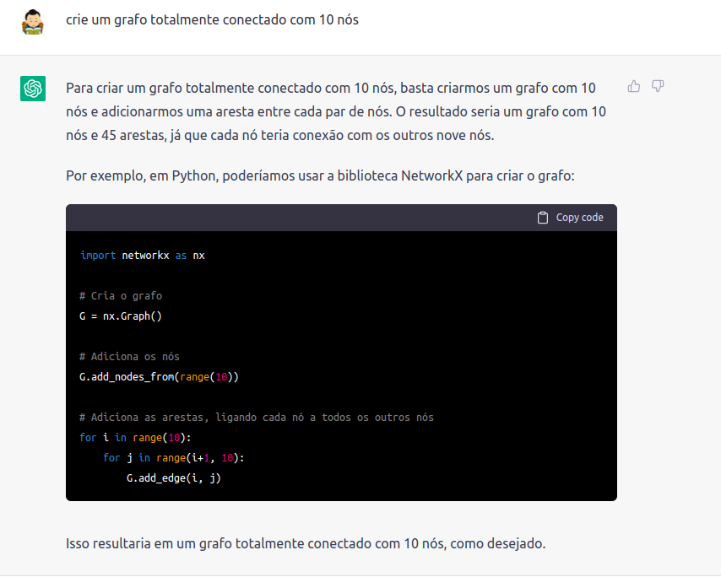Image resolution: width=721 pixels, height=588 pixels.
Task: Click the green ChatGPT logo avatar
Action: click(33, 88)
